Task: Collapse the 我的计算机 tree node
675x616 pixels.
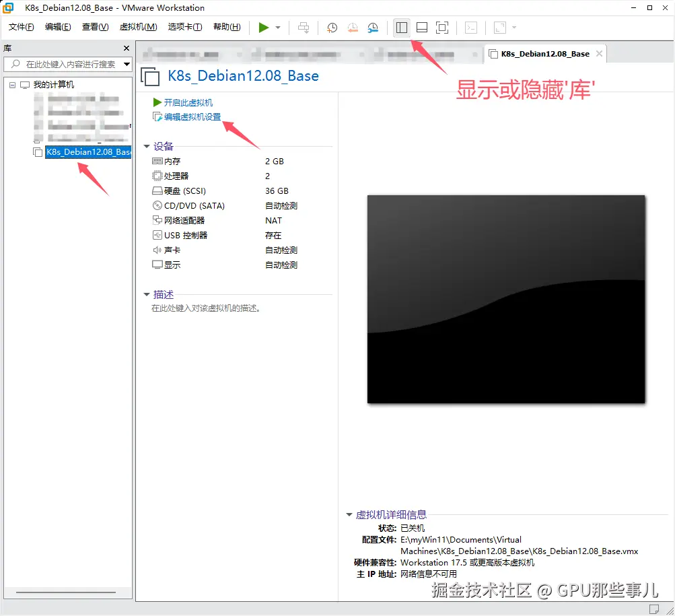Action: click(x=13, y=85)
